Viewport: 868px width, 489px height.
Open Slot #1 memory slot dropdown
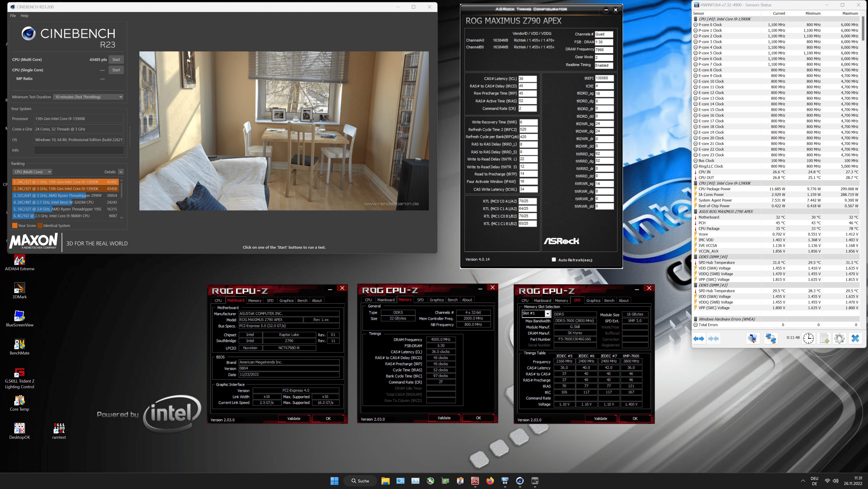click(548, 314)
